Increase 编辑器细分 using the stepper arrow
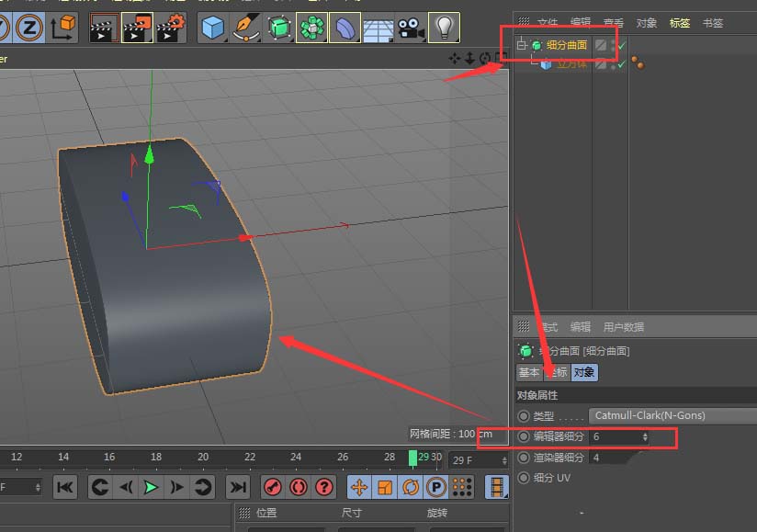This screenshot has width=757, height=532. coord(645,437)
